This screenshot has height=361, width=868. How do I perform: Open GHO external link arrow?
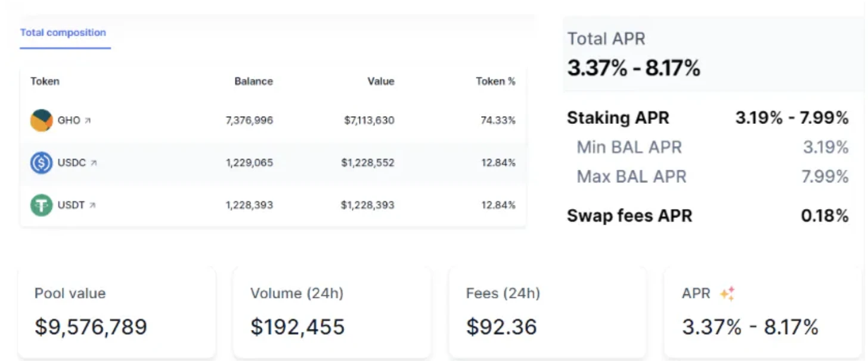[88, 121]
